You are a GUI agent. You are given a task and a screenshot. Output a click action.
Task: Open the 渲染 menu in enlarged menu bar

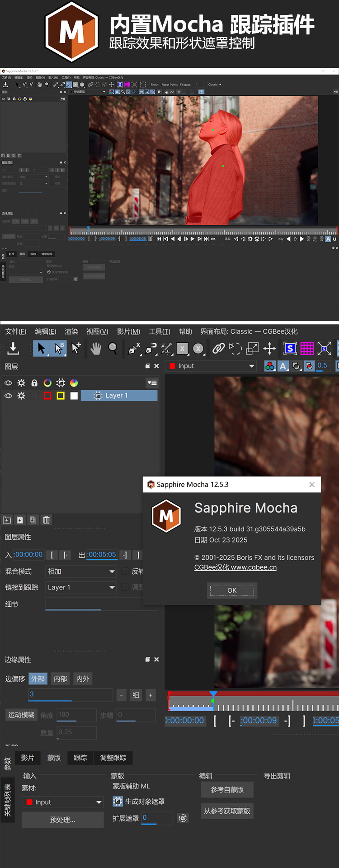tap(71, 331)
